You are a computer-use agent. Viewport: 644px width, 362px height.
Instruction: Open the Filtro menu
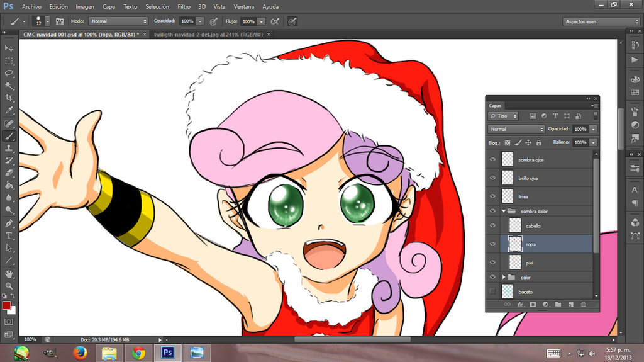pos(184,6)
